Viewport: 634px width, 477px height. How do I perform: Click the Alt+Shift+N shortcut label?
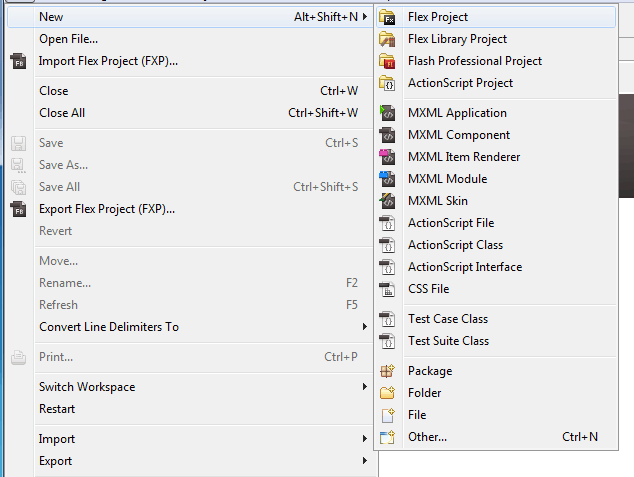(x=326, y=17)
